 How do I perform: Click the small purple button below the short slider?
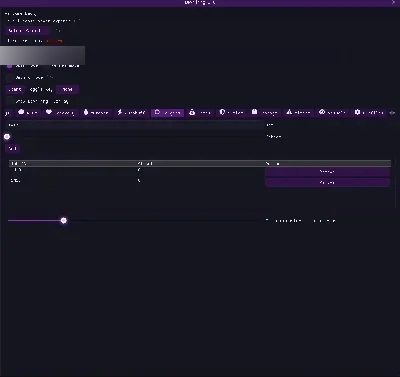[13, 148]
